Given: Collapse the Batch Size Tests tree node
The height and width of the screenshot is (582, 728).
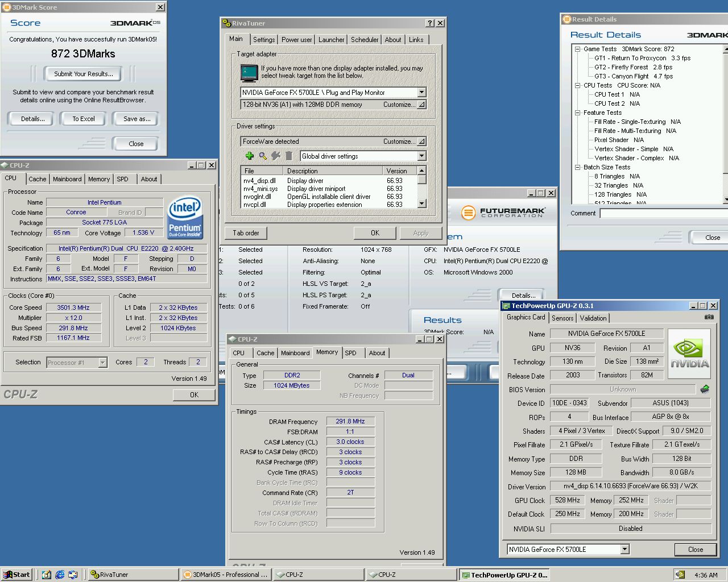Looking at the screenshot, I should coord(577,167).
